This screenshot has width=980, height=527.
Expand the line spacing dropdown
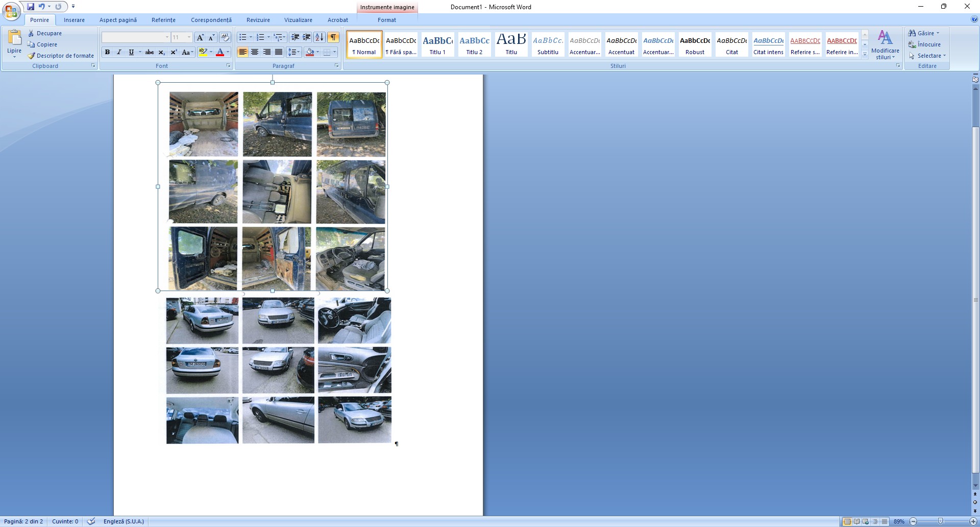coord(299,52)
